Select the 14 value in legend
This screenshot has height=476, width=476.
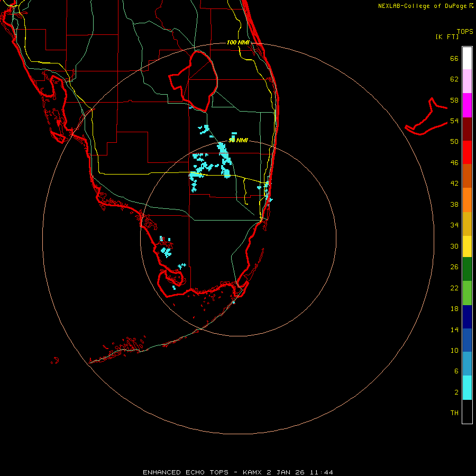click(454, 329)
